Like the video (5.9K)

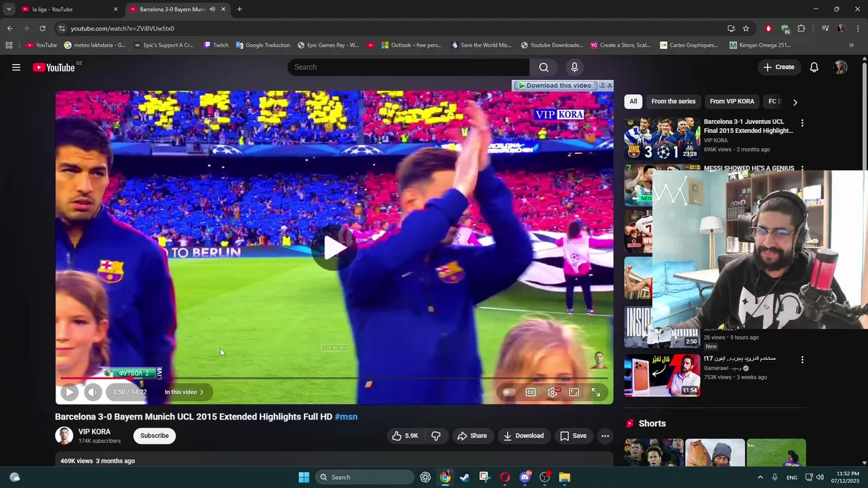tap(405, 436)
